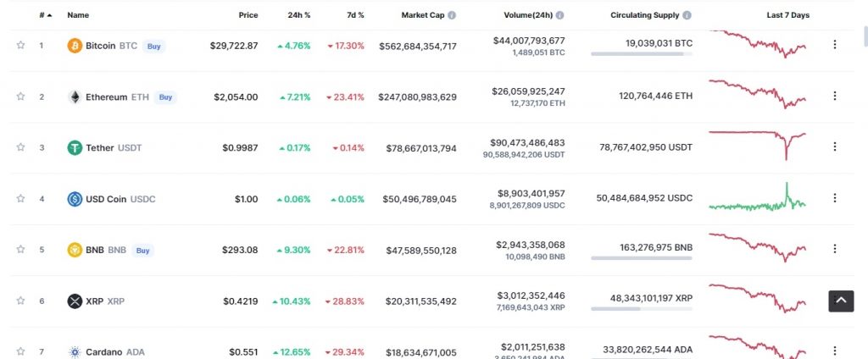Image resolution: width=868 pixels, height=359 pixels.
Task: Star Cardano to add to watchlist
Action: point(20,351)
